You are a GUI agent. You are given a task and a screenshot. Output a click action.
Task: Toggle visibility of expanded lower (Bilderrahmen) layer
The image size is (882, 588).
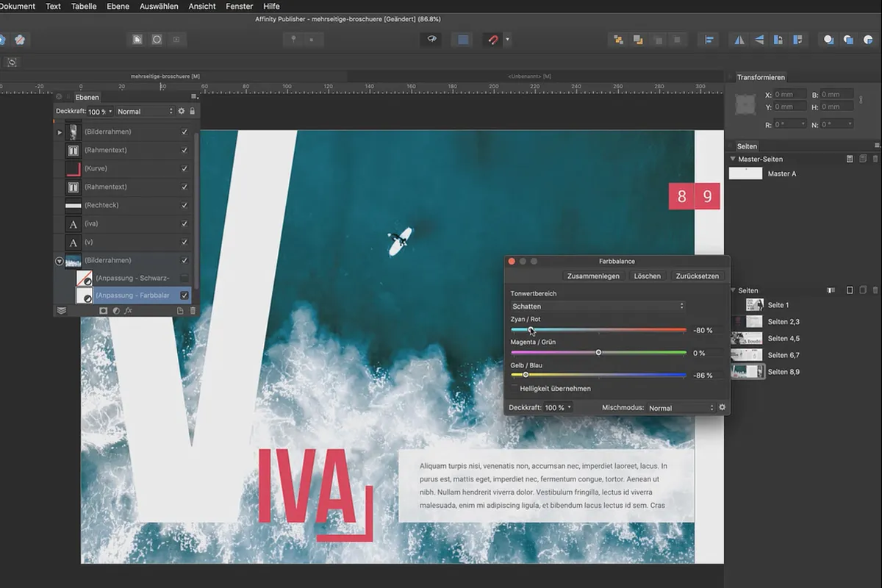(x=184, y=260)
